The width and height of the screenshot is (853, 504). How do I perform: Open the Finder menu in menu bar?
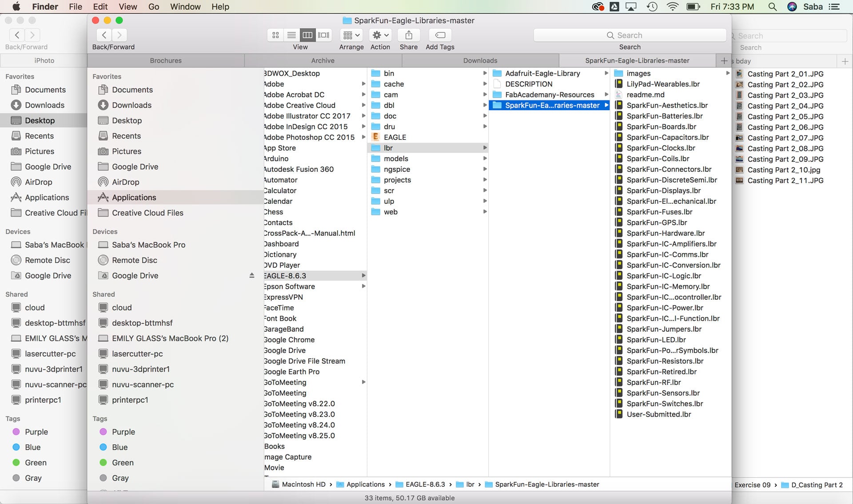45,7
